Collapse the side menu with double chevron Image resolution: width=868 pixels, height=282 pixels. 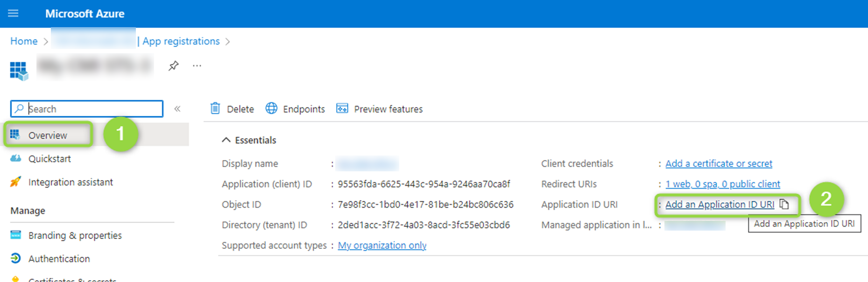point(177,109)
